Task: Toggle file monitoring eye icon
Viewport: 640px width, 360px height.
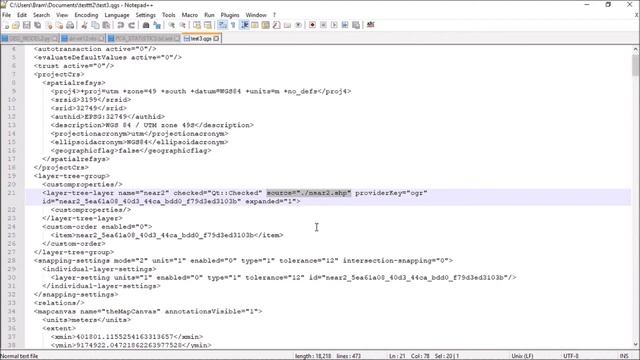Action: 298,25
